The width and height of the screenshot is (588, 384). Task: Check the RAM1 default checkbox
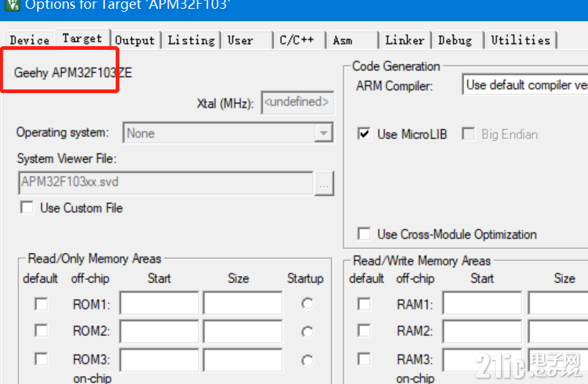pos(364,303)
